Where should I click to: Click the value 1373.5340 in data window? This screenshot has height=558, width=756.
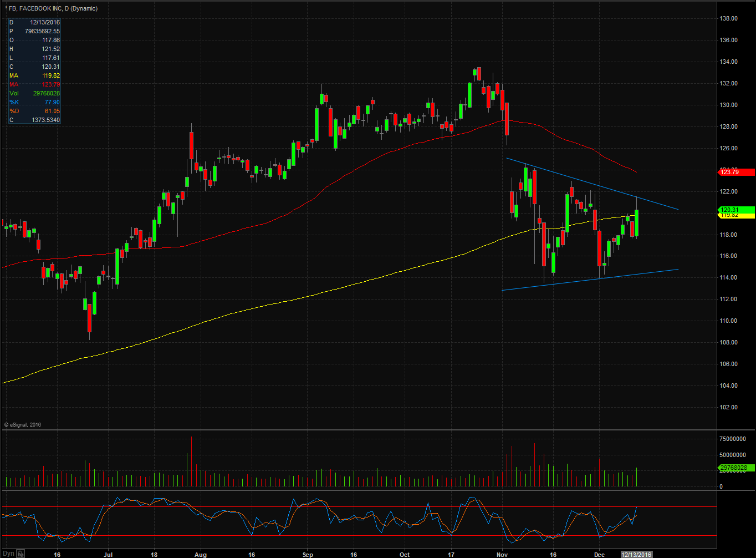pyautogui.click(x=47, y=120)
